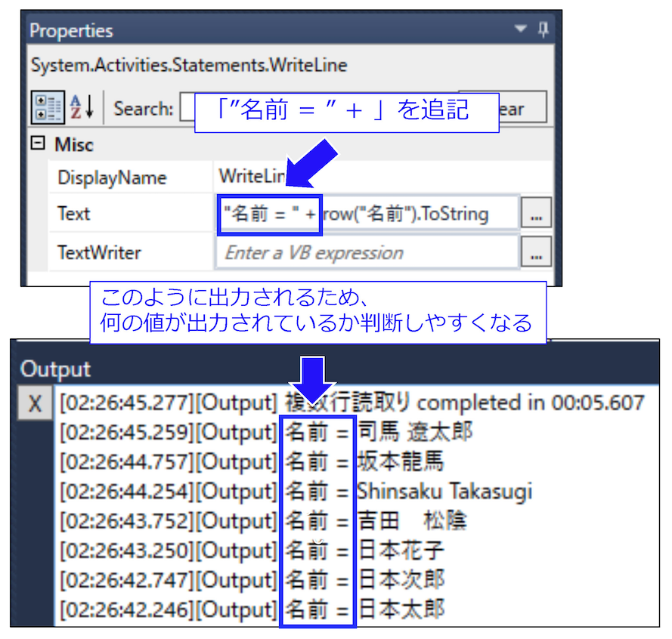672x639 pixels.
Task: Select the output line ending with 日本次郎
Action: (x=252, y=580)
